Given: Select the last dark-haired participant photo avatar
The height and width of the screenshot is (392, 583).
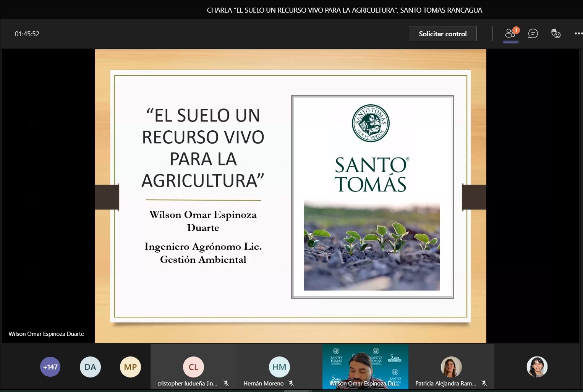Looking at the screenshot, I should pyautogui.click(x=537, y=367).
